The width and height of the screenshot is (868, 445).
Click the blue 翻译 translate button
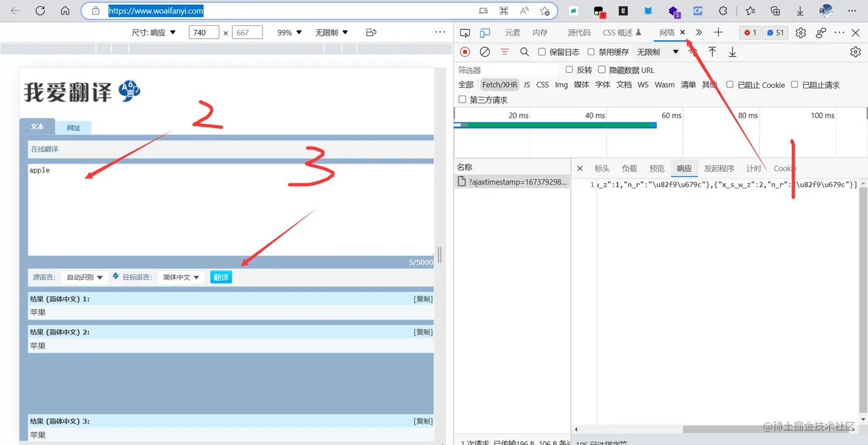point(221,277)
